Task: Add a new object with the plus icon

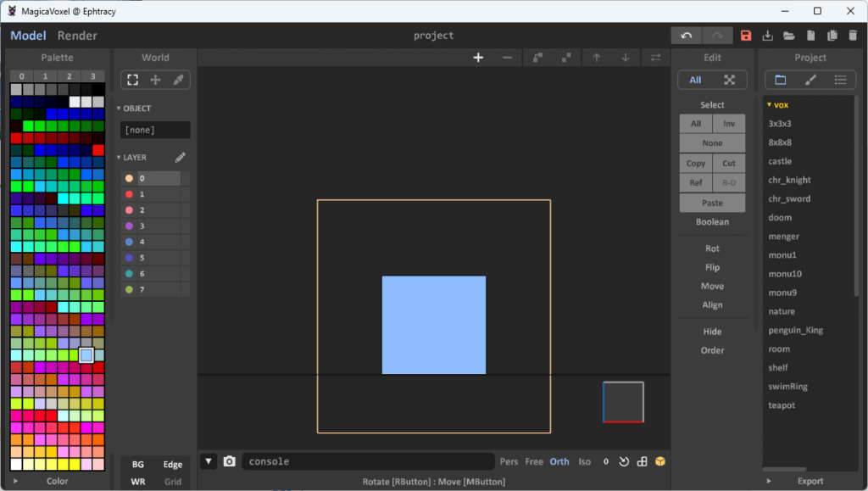Action: pyautogui.click(x=478, y=58)
